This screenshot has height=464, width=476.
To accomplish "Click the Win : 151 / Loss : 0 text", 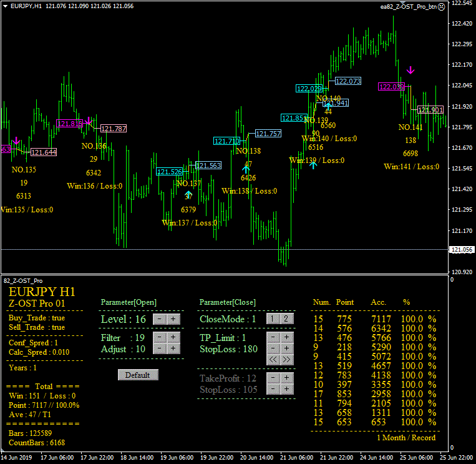I will coord(42,396).
